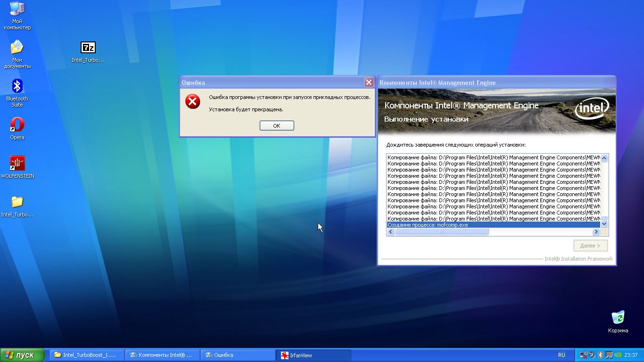
Task: Select the first 'Копирование файла' log row
Action: coord(493,157)
